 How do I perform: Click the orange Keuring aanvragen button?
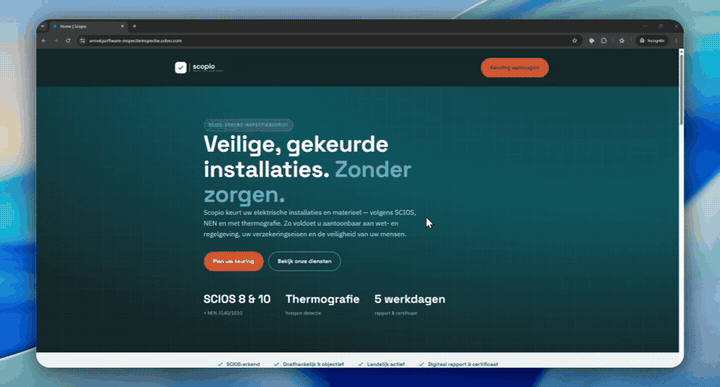click(515, 67)
